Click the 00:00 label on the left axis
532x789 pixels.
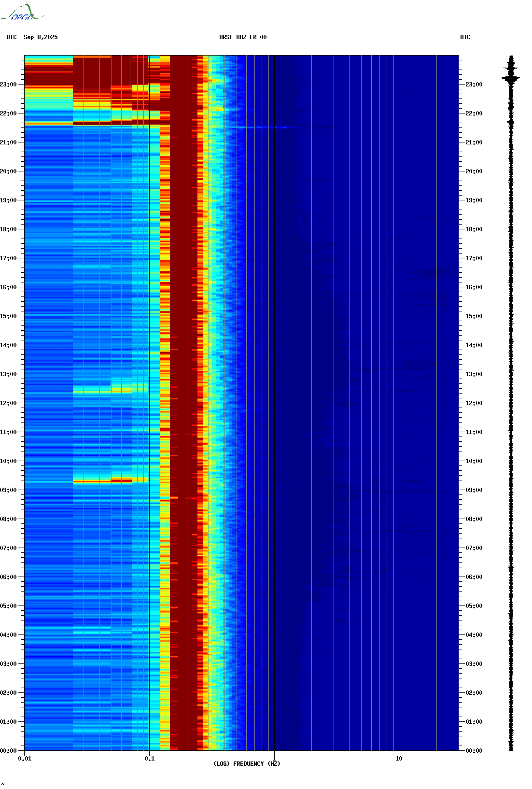(8, 751)
